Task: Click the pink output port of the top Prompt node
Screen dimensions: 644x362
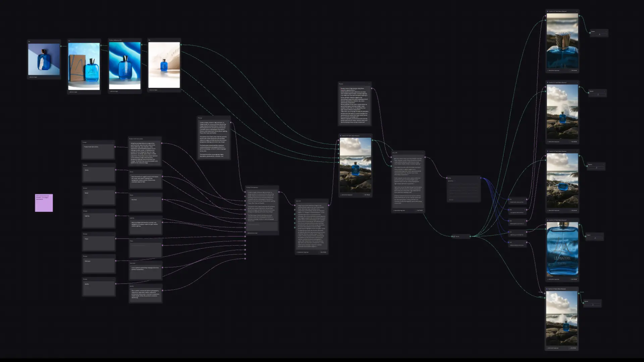Action: coord(371,88)
